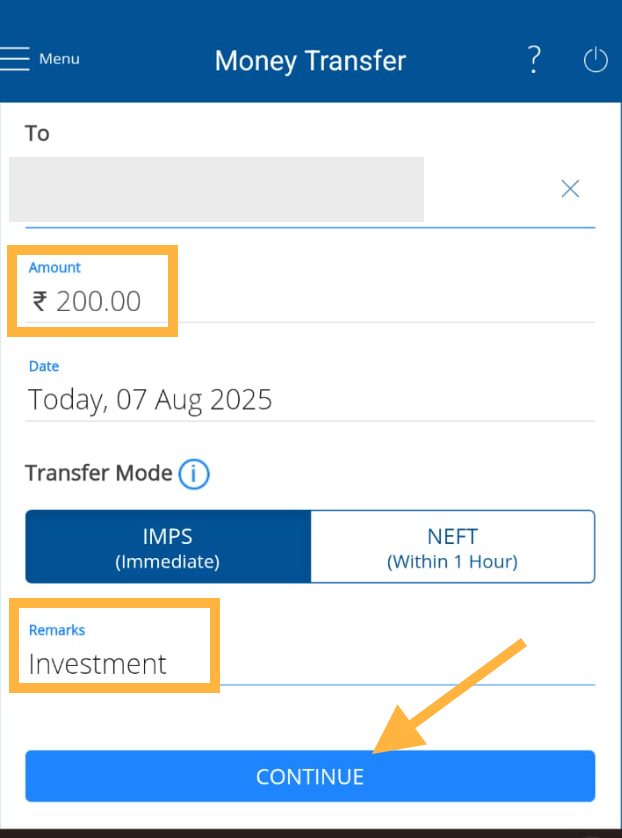Tap the question mark help icon

534,60
